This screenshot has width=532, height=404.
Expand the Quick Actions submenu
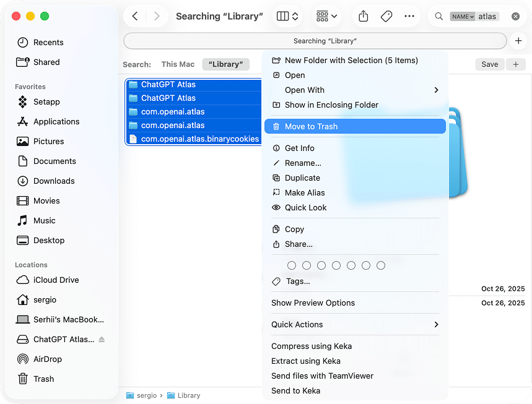tap(355, 324)
